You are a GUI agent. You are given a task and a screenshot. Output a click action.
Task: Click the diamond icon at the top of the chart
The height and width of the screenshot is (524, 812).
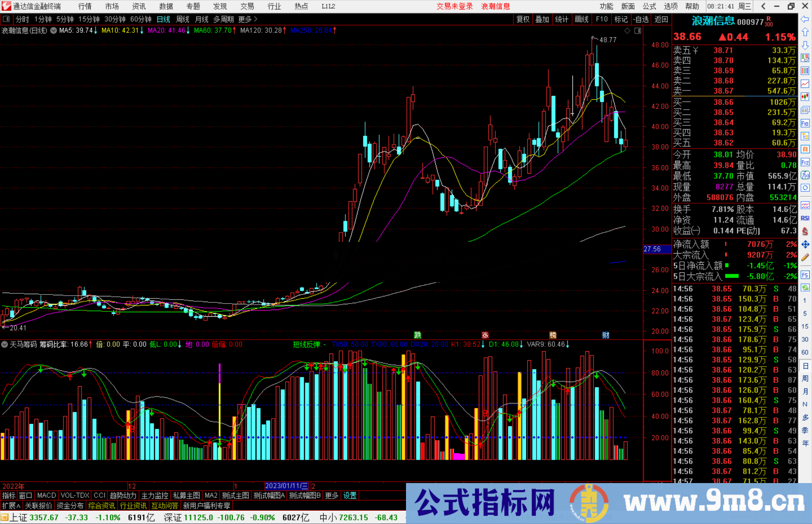(x=627, y=31)
